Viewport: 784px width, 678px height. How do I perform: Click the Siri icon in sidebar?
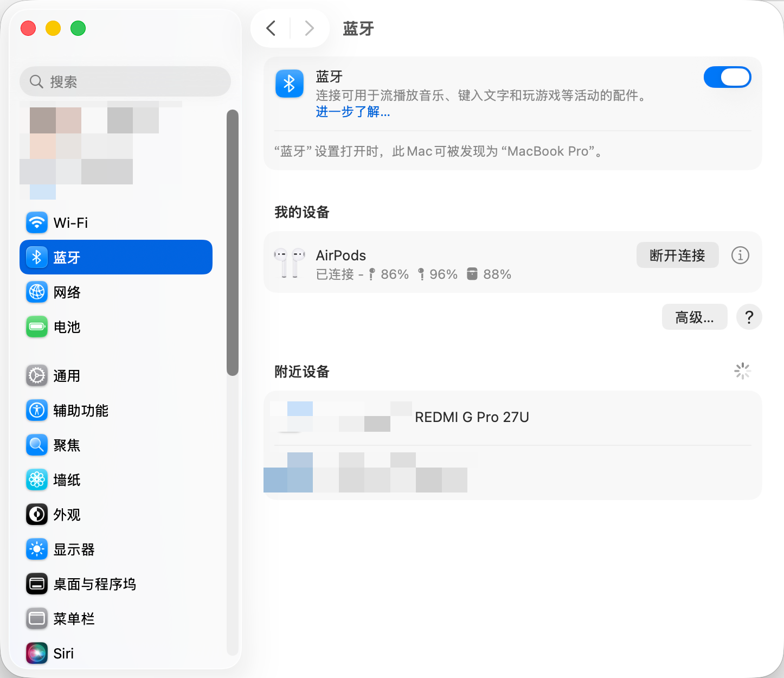point(37,653)
